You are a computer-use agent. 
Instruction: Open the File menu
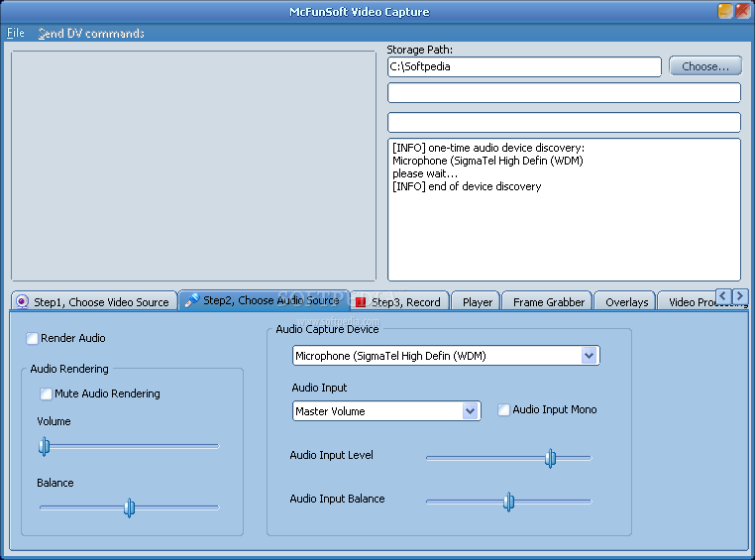pyautogui.click(x=16, y=34)
